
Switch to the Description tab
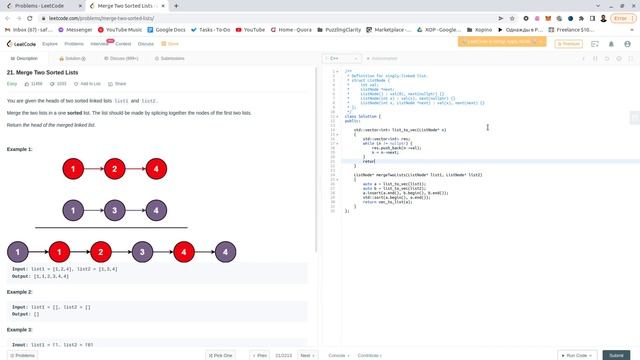[24, 58]
